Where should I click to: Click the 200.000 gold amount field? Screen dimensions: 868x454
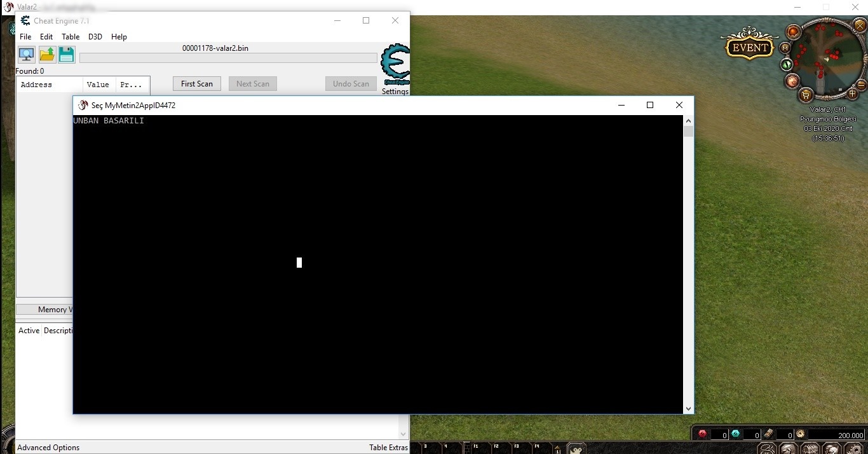pyautogui.click(x=836, y=435)
